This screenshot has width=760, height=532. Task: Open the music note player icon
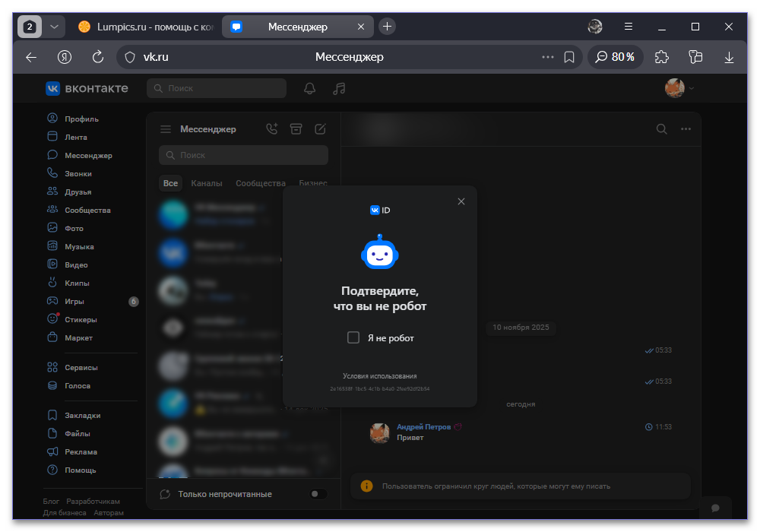(339, 88)
